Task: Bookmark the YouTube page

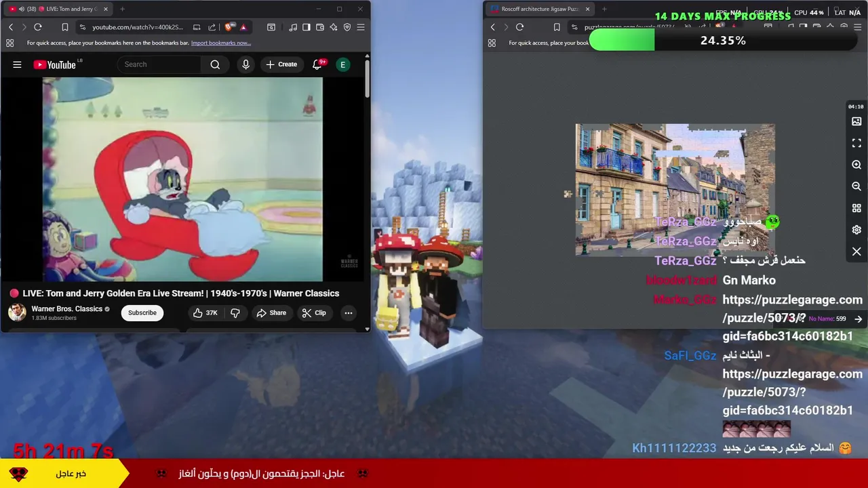Action: (x=64, y=27)
